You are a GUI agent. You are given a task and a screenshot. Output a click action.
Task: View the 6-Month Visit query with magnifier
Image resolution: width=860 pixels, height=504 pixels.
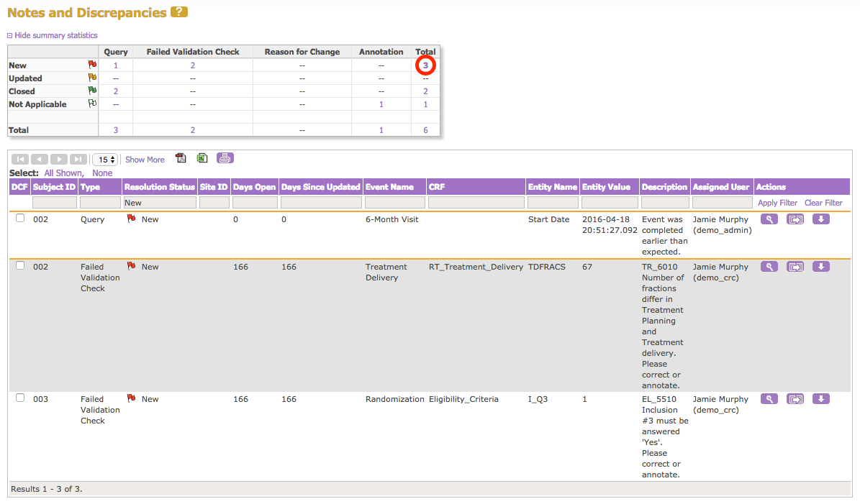coord(769,219)
